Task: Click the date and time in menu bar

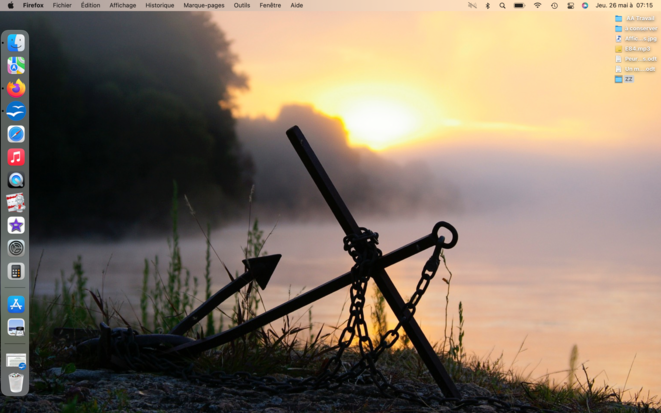Action: click(624, 5)
